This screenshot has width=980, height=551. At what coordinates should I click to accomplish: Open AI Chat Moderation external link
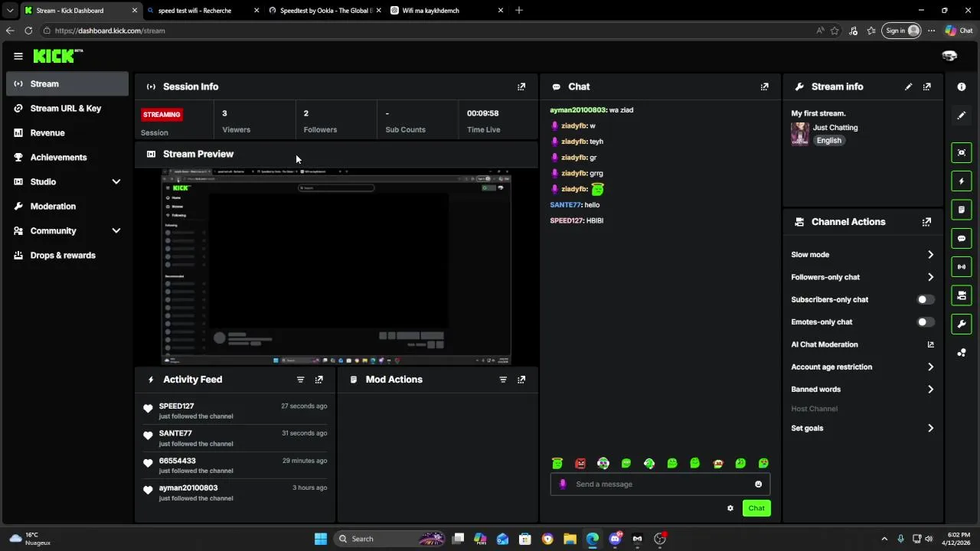(930, 344)
